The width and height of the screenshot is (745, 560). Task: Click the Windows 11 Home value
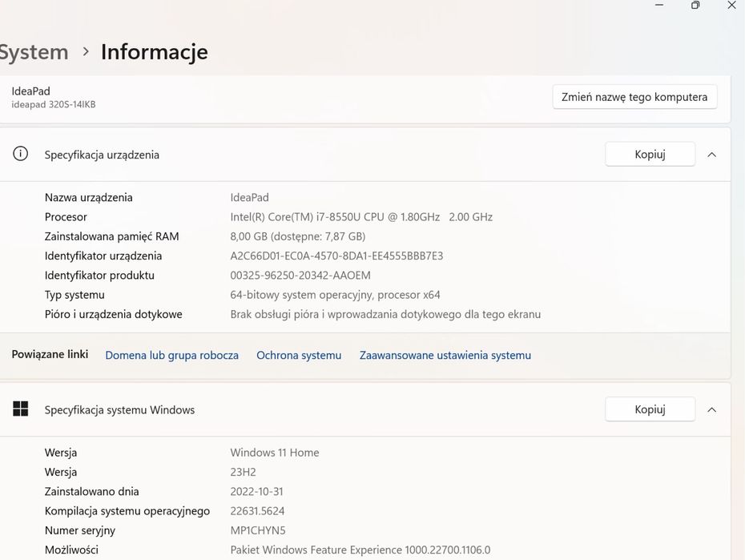click(x=275, y=453)
